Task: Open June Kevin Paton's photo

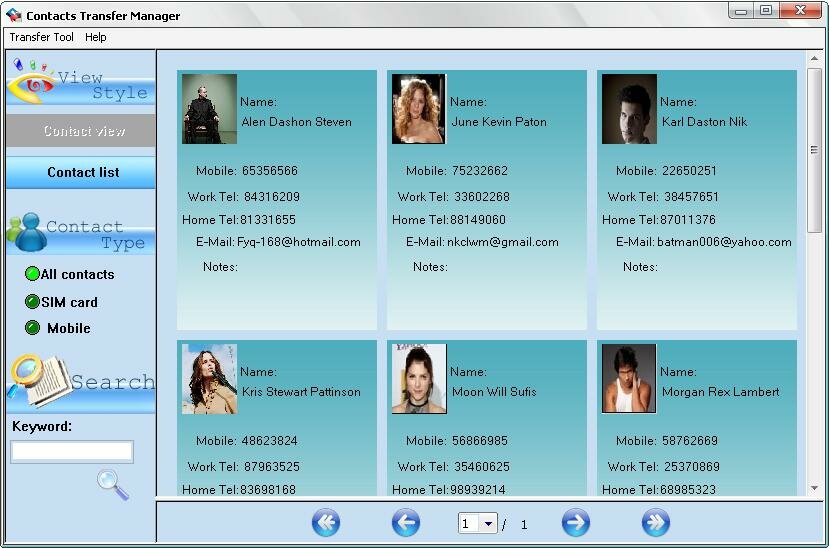Action: pos(419,109)
